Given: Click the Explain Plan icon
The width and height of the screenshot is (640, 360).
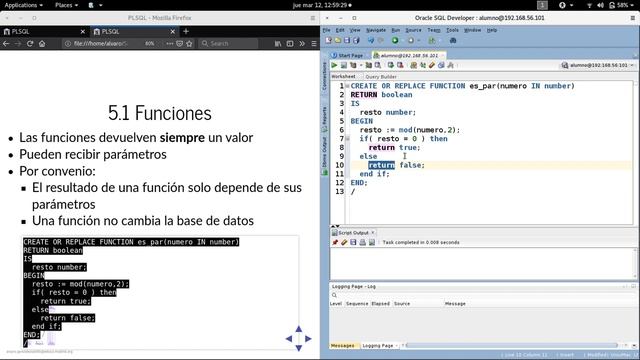Looking at the screenshot, I should click(x=353, y=65).
